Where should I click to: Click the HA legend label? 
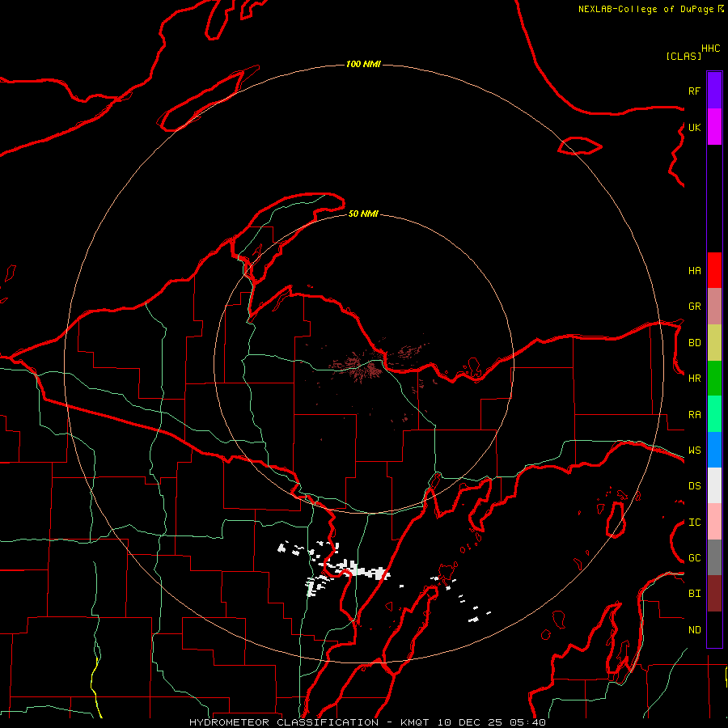point(694,270)
